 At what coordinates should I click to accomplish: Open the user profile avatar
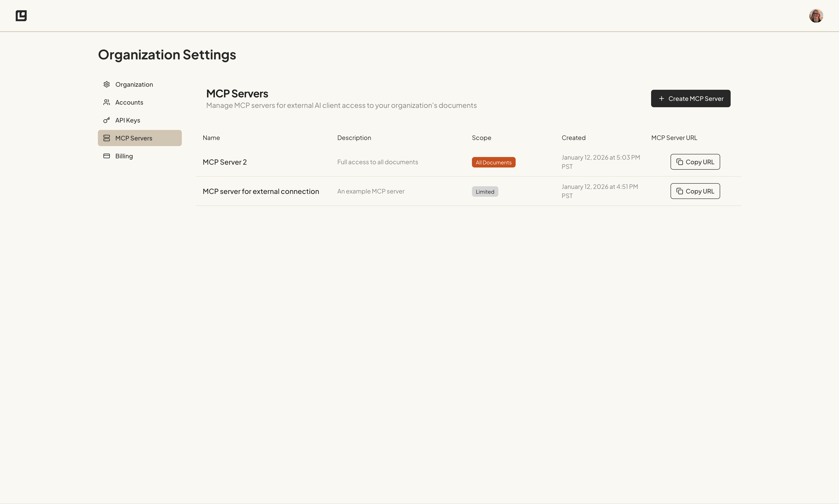pyautogui.click(x=816, y=15)
